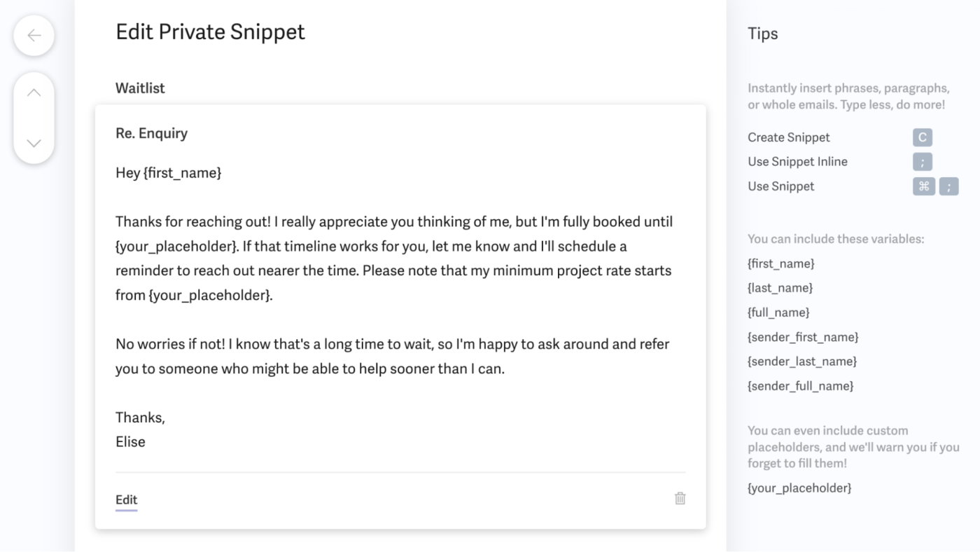Pick the {sender_full_name} variable
980x552 pixels.
click(x=800, y=386)
